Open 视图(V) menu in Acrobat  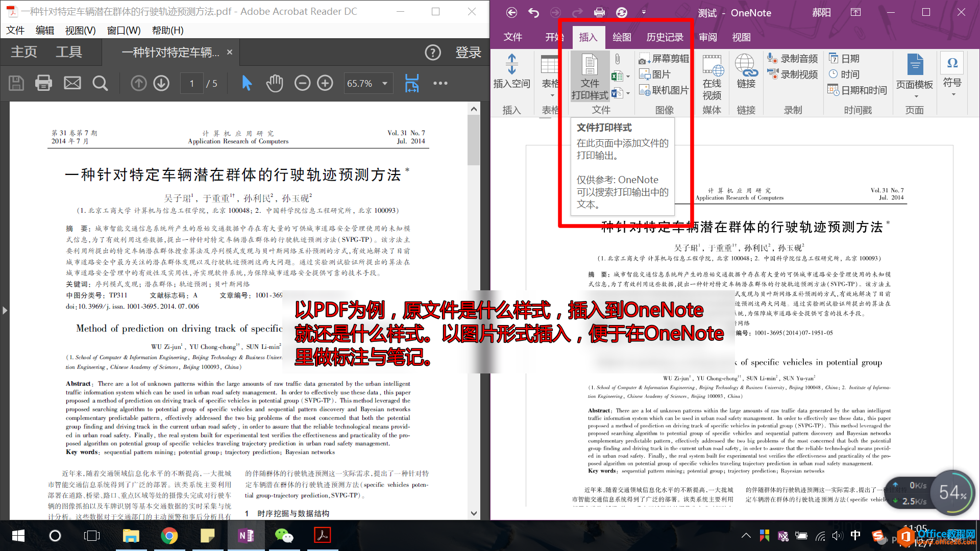(x=80, y=31)
